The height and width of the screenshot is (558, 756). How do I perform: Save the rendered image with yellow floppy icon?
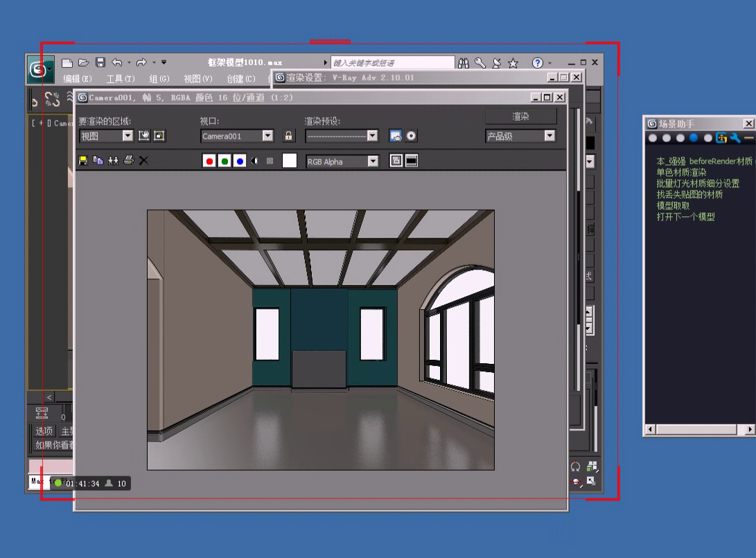tap(83, 161)
